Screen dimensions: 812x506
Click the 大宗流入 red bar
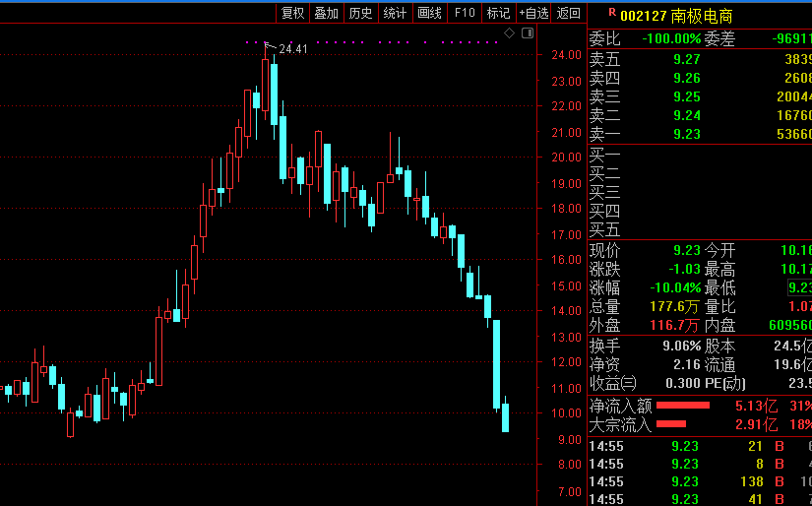671,424
